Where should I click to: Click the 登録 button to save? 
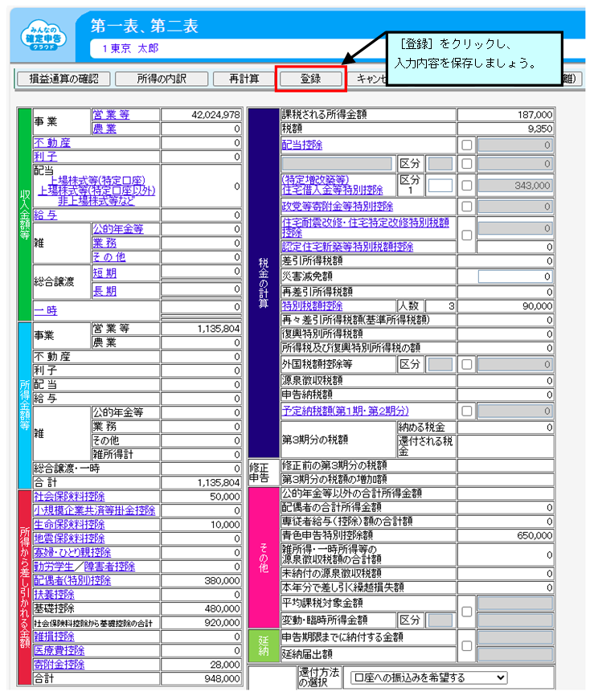coord(310,79)
